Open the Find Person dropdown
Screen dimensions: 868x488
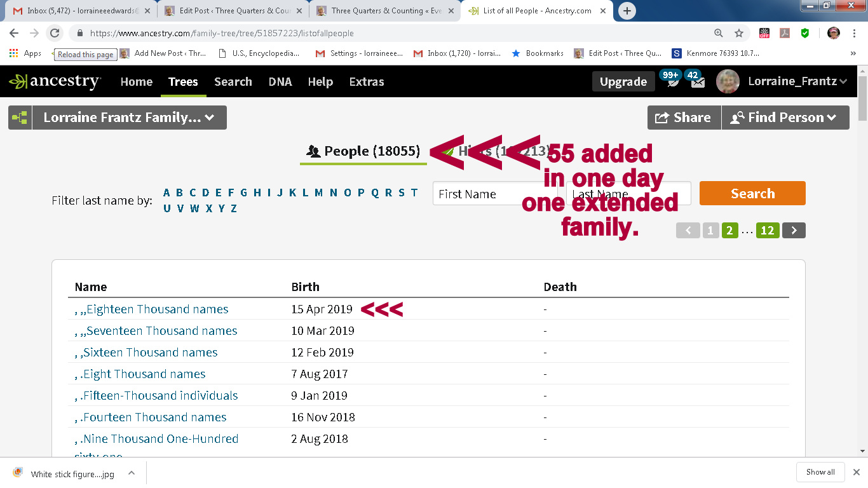click(x=785, y=118)
